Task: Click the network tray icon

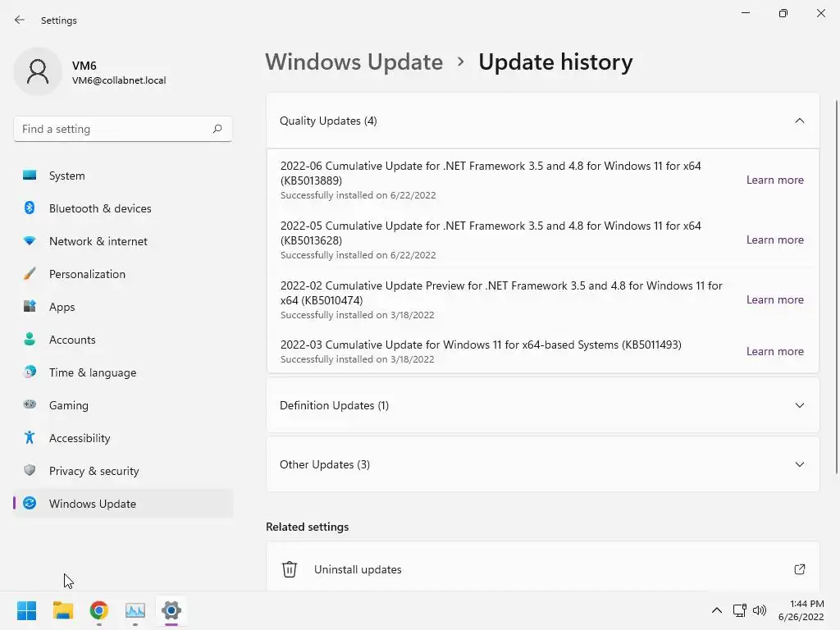Action: click(740, 610)
